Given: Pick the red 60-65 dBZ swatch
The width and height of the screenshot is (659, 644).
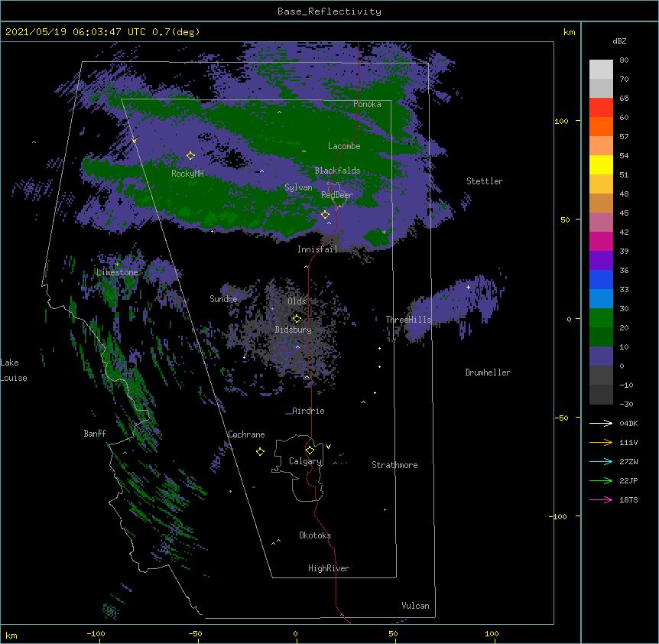Looking at the screenshot, I should point(601,108).
